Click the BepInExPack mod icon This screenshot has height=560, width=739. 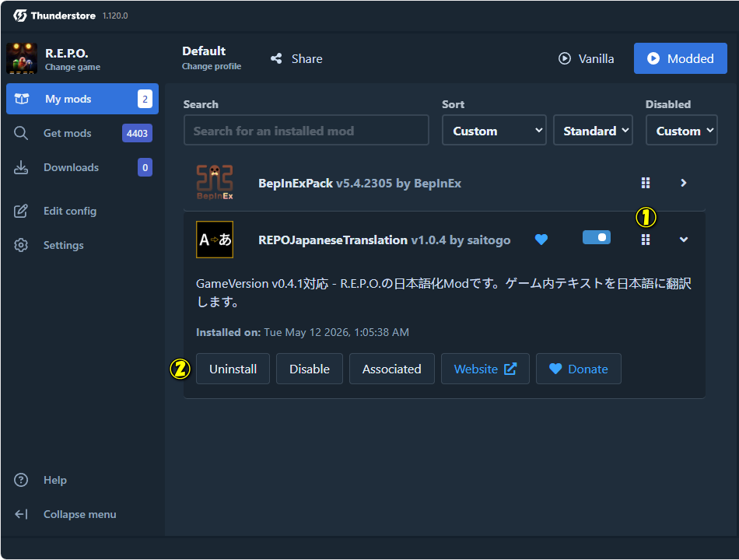point(215,183)
